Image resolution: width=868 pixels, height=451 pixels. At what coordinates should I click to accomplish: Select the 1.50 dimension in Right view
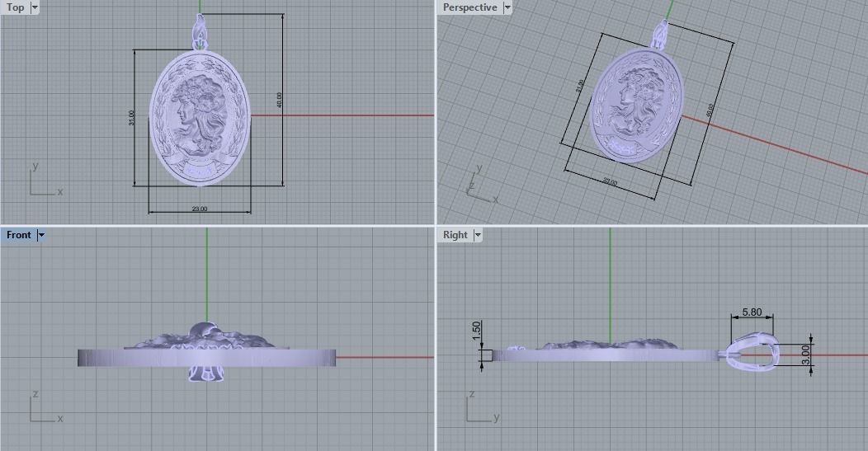[x=477, y=331]
